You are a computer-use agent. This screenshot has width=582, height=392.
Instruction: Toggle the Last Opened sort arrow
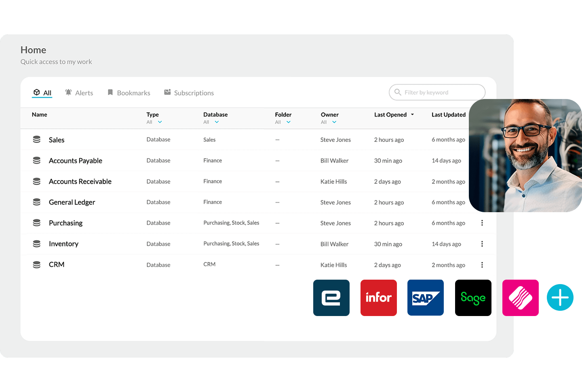click(412, 115)
